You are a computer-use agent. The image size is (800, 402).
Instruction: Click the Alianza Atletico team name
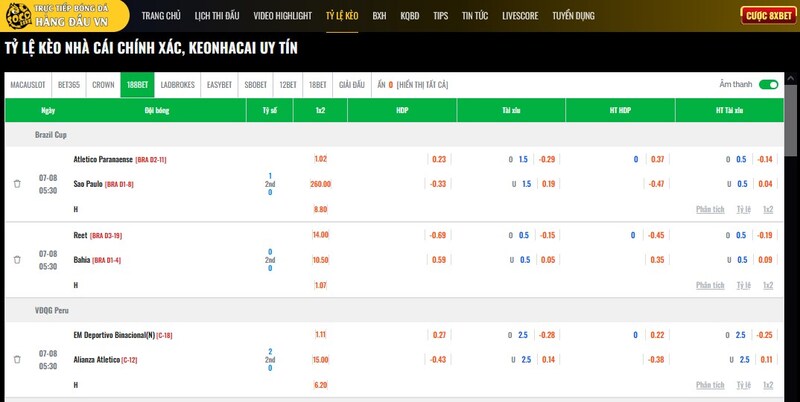pos(96,360)
